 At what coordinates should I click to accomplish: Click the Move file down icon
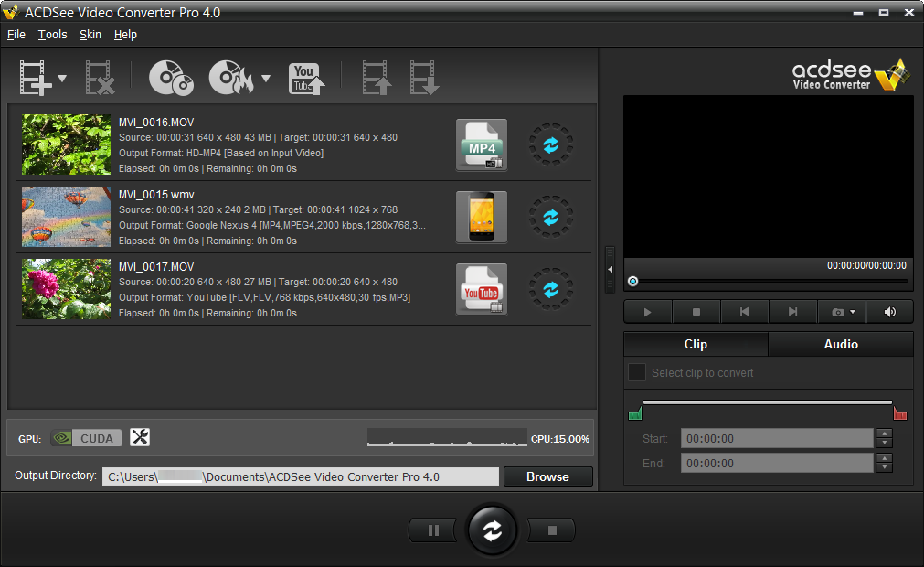(x=424, y=78)
